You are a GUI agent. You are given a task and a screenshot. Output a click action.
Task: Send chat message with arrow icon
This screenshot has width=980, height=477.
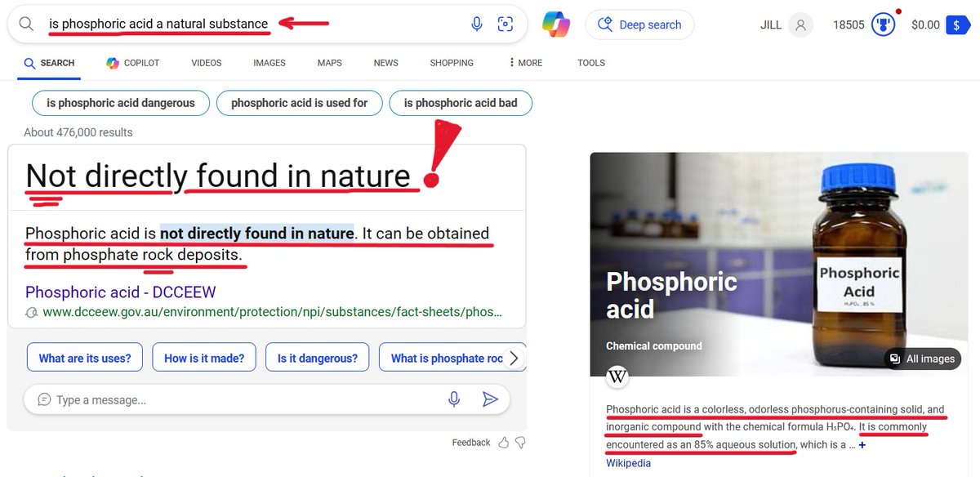point(490,399)
